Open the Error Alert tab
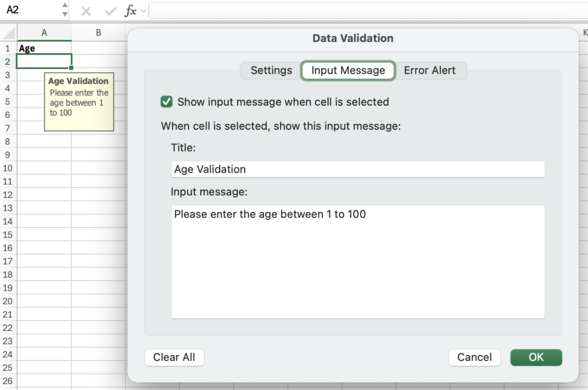 pyautogui.click(x=430, y=71)
